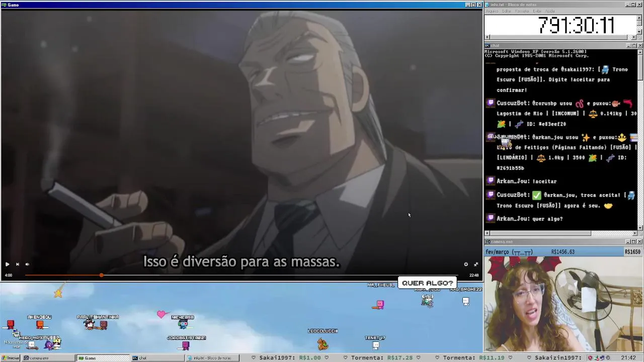644x362 pixels.
Task: Click the R$1456.63 amount in camera window
Action: (563, 252)
